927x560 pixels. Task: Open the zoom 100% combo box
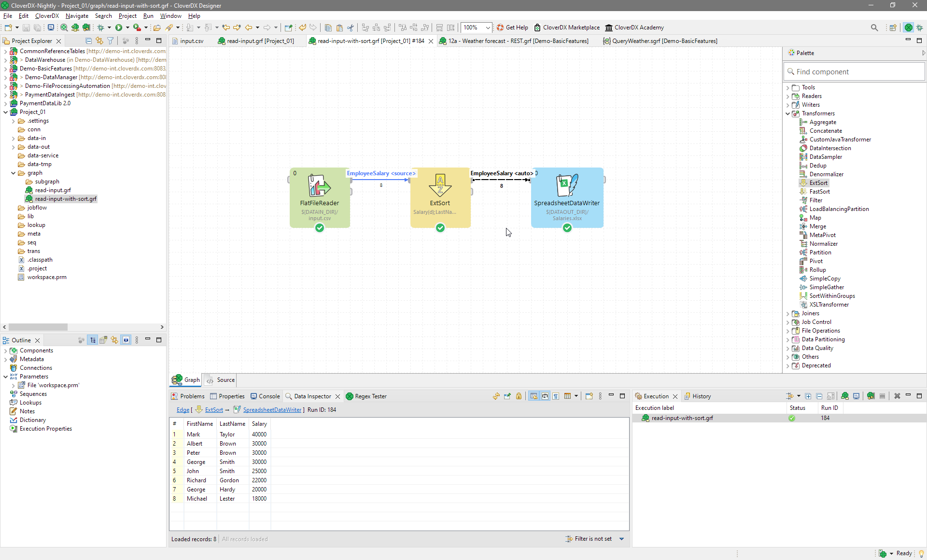coord(488,28)
